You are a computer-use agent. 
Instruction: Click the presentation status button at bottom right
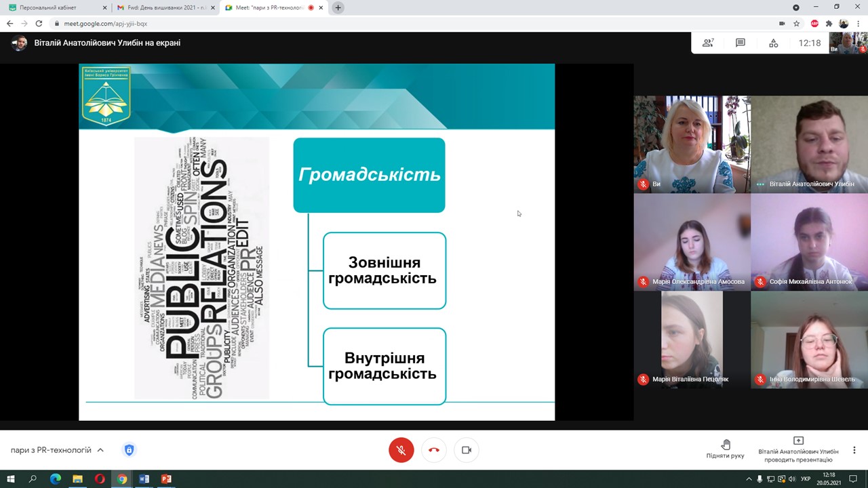[x=798, y=449]
